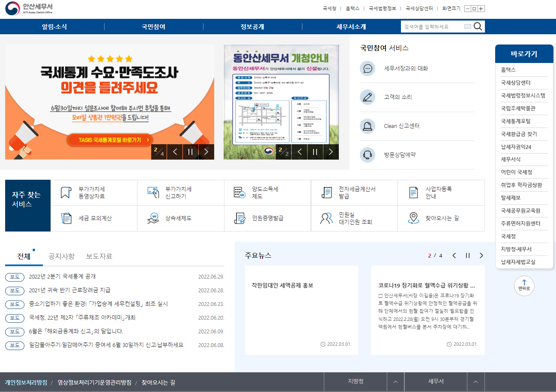This screenshot has width=556, height=392.
Task: Open 홈택스 link in top utility bar
Action: coord(352,9)
